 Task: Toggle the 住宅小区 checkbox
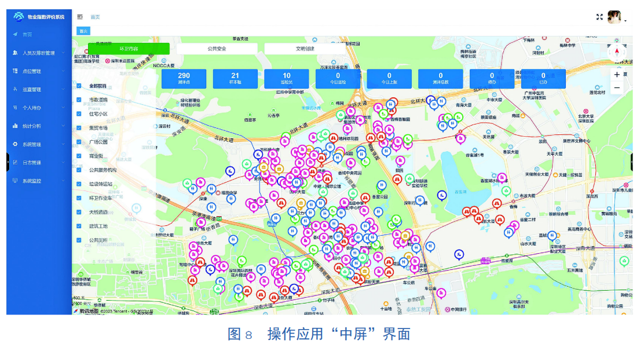tap(79, 114)
